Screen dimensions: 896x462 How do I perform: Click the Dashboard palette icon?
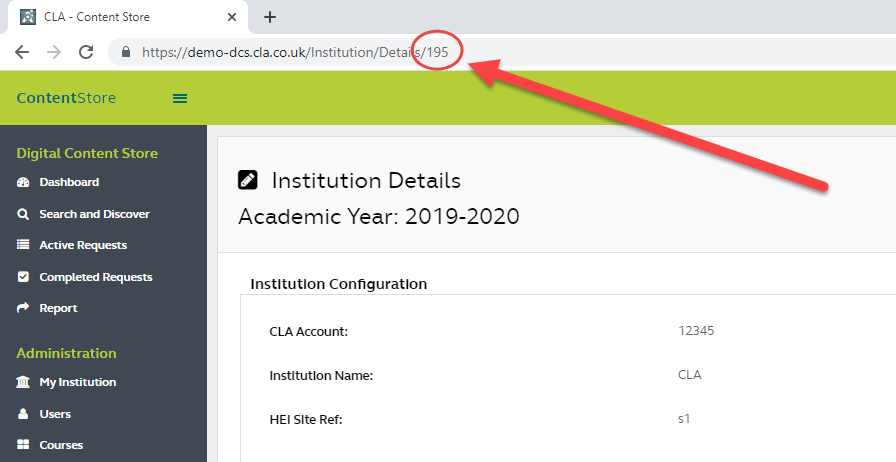[23, 183]
